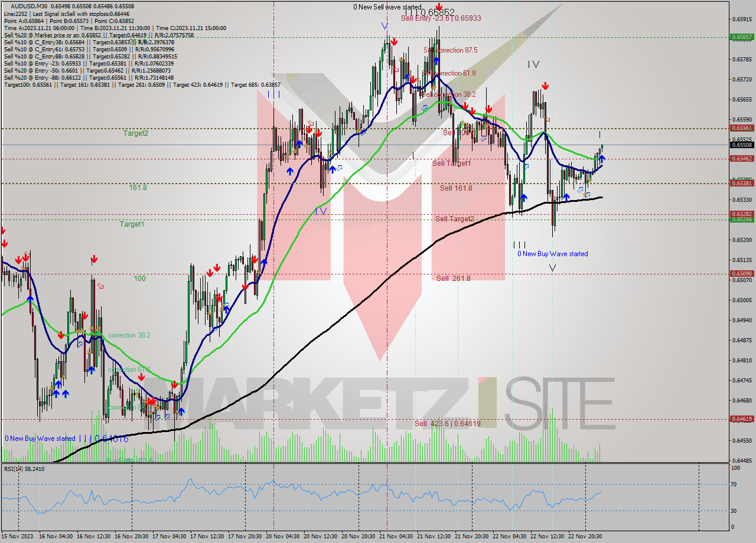Click the '22 Nov 20:30' time axis label
This screenshot has height=543, width=756.
click(585, 537)
